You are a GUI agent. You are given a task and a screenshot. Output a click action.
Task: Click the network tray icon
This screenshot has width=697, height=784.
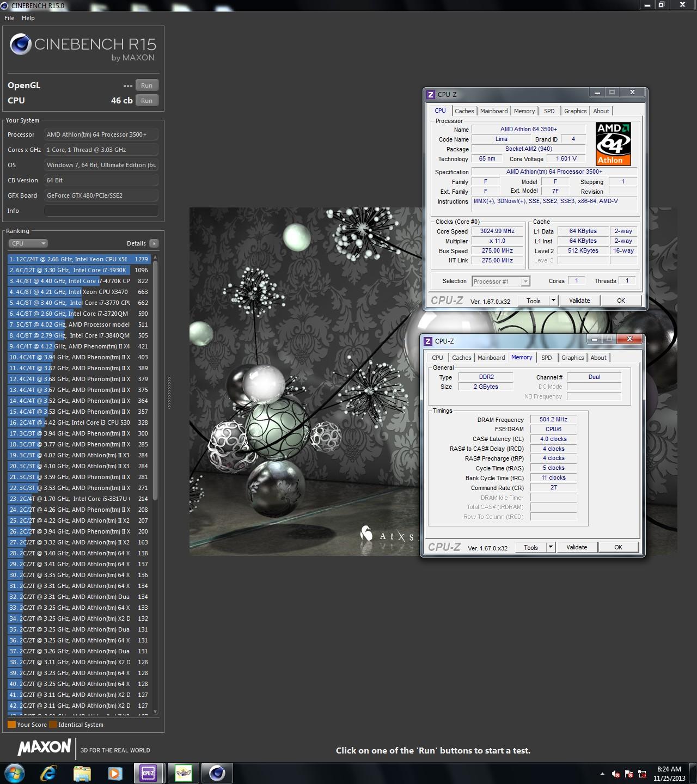(643, 774)
